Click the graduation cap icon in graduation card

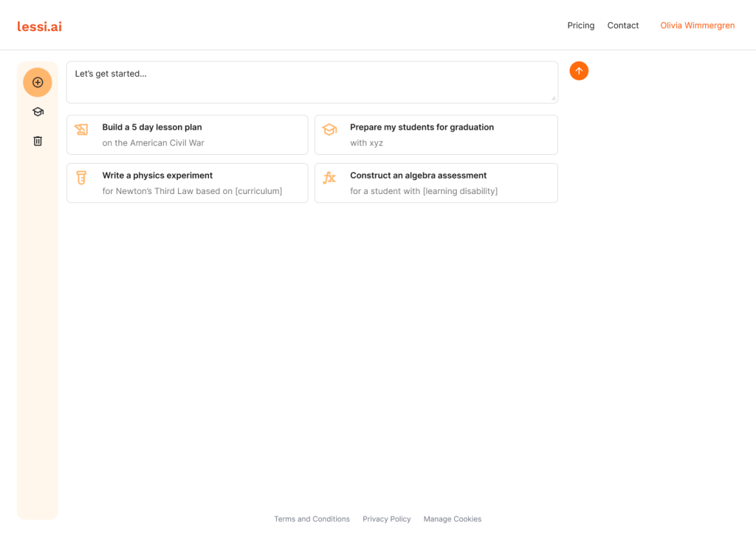coord(329,129)
